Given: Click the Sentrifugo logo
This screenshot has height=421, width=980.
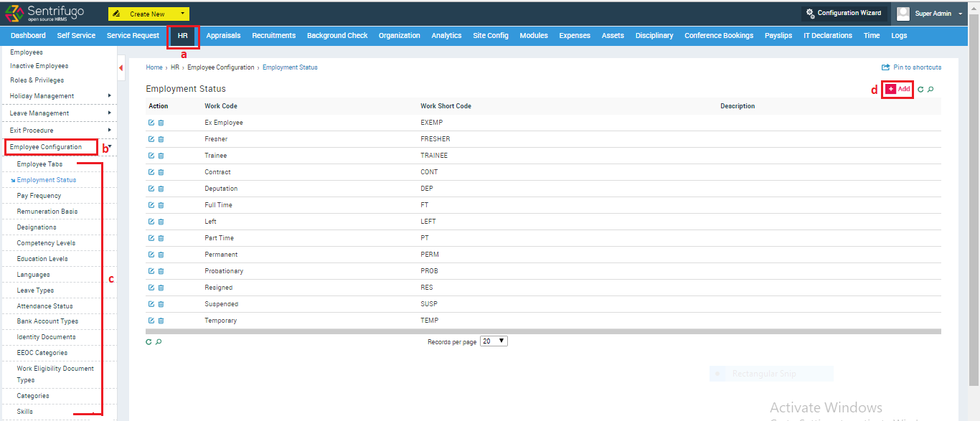Looking at the screenshot, I should click(x=44, y=13).
